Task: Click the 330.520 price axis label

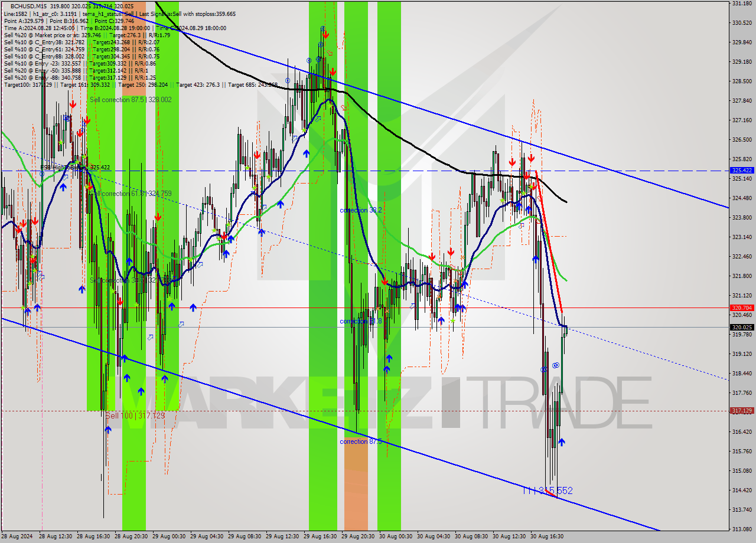Action: (742, 23)
